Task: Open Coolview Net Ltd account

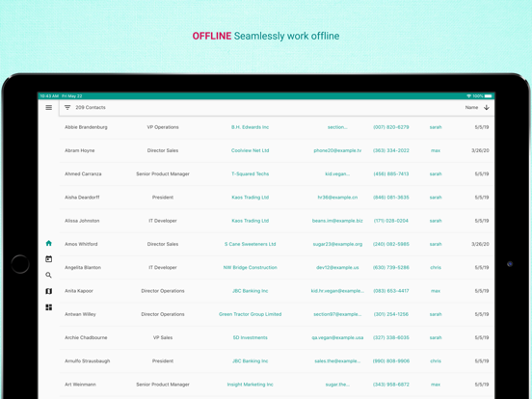Action: point(250,150)
